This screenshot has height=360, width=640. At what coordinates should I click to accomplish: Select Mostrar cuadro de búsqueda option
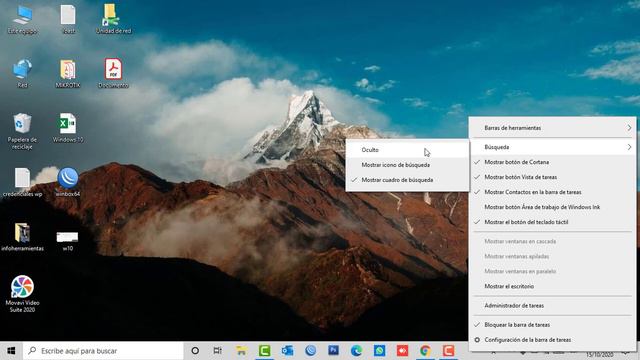point(407,180)
